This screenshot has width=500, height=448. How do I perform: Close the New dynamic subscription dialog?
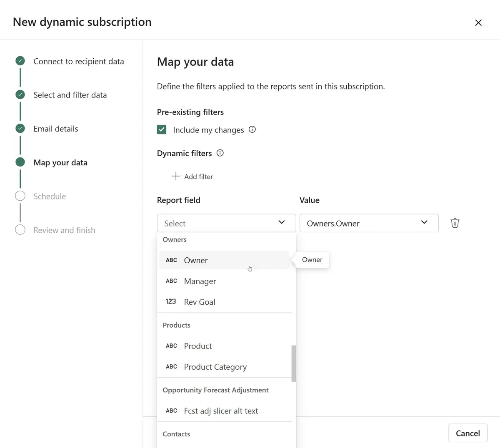pos(478,23)
